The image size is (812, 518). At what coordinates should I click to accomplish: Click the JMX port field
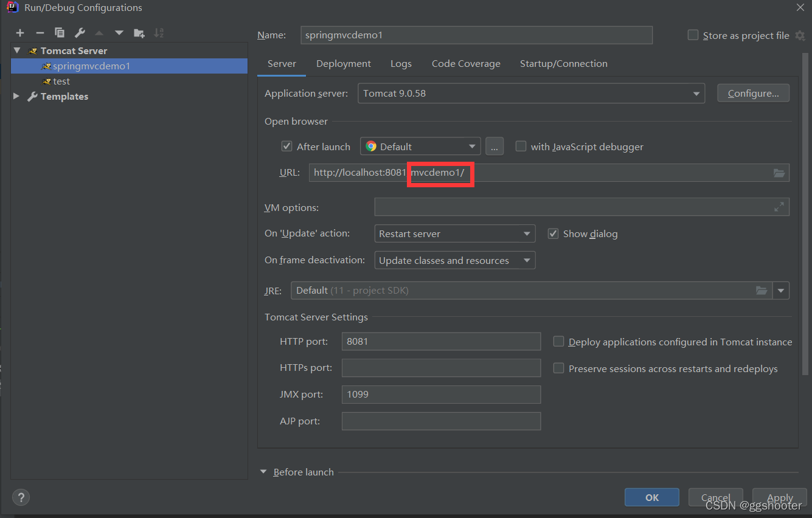pos(441,394)
